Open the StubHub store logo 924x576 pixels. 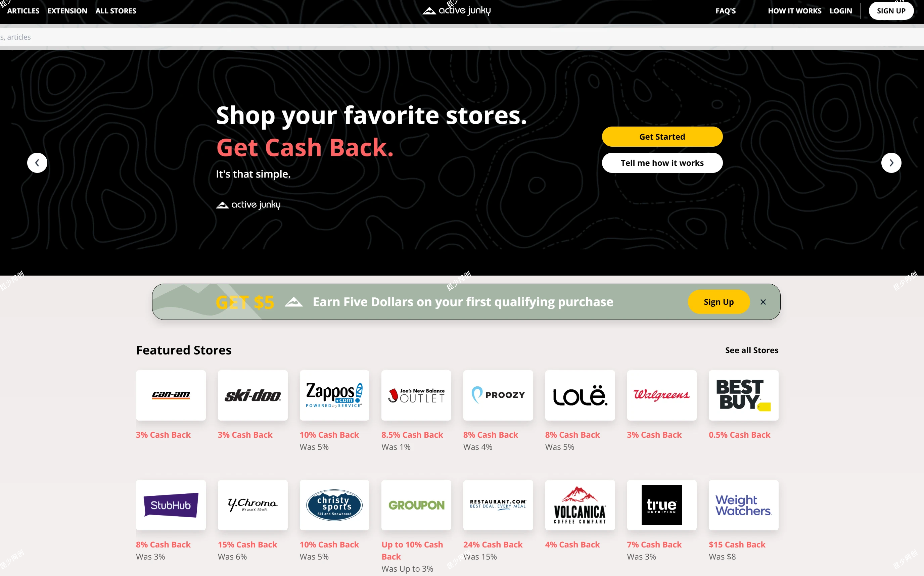171,505
